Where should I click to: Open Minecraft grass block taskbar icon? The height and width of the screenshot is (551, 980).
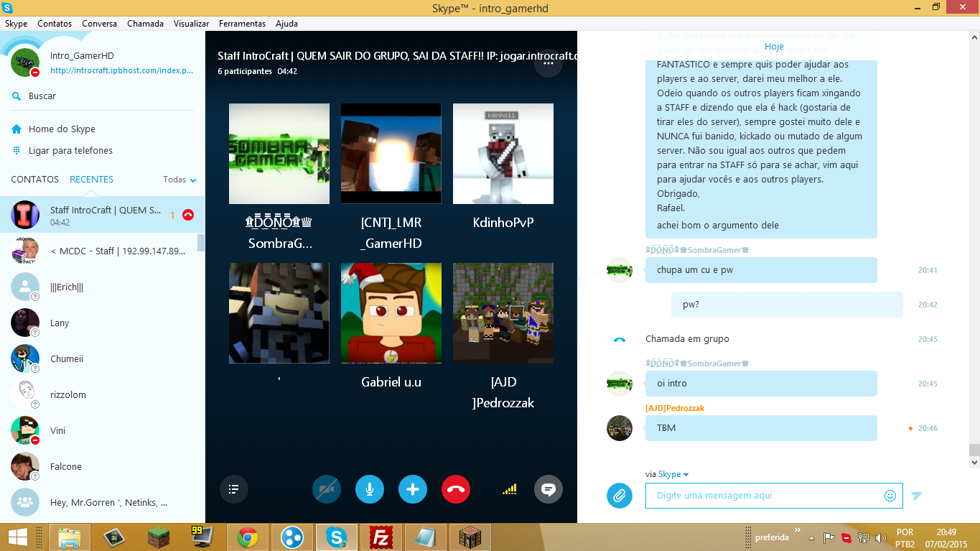tap(159, 537)
